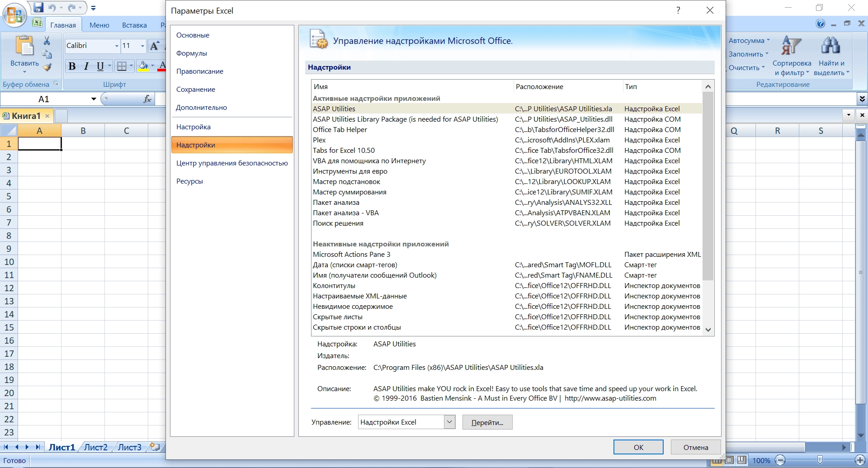Switch to Page Break Preview icon
The width and height of the screenshot is (868, 468).
[742, 460]
